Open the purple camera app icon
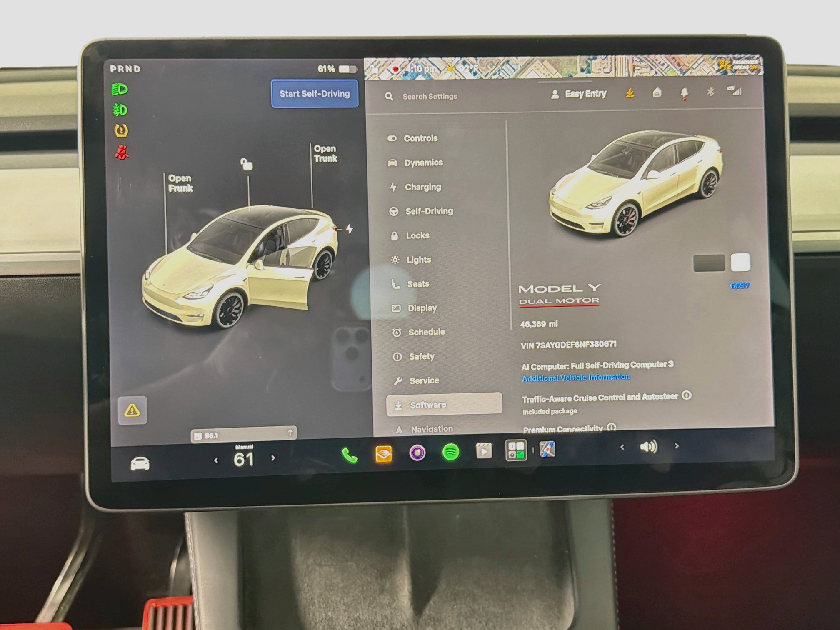The width and height of the screenshot is (840, 630). (x=417, y=453)
